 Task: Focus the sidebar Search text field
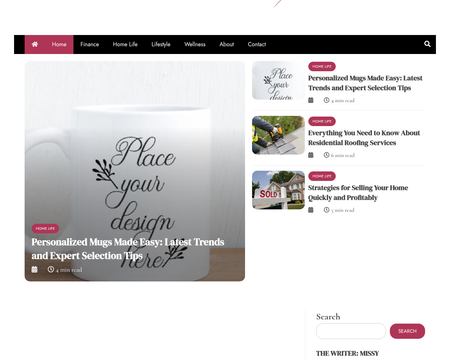pyautogui.click(x=351, y=331)
